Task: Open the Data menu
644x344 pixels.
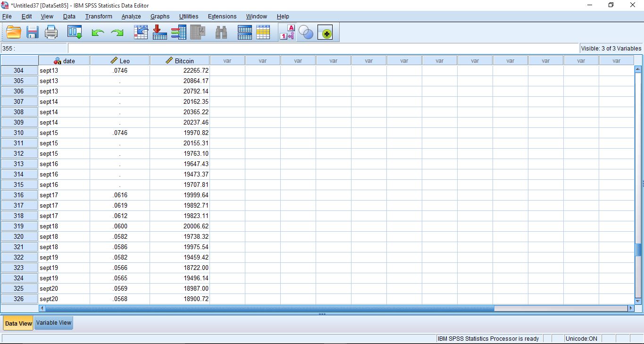Action: click(69, 16)
